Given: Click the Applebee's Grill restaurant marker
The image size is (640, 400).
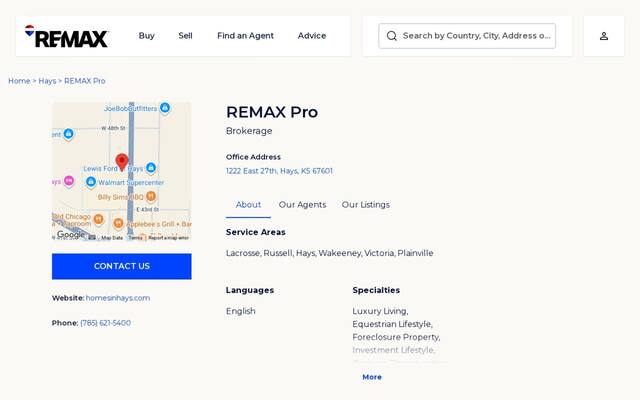Looking at the screenshot, I should click(x=118, y=223).
